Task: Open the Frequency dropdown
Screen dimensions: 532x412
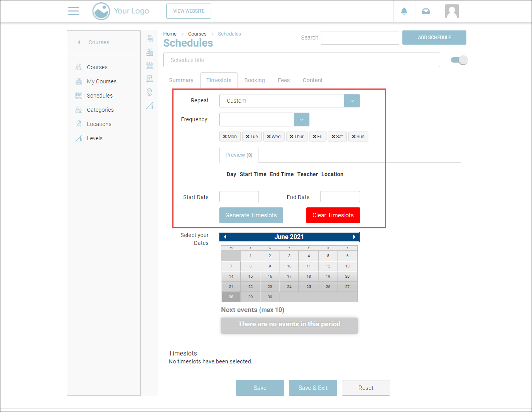Action: pos(301,120)
